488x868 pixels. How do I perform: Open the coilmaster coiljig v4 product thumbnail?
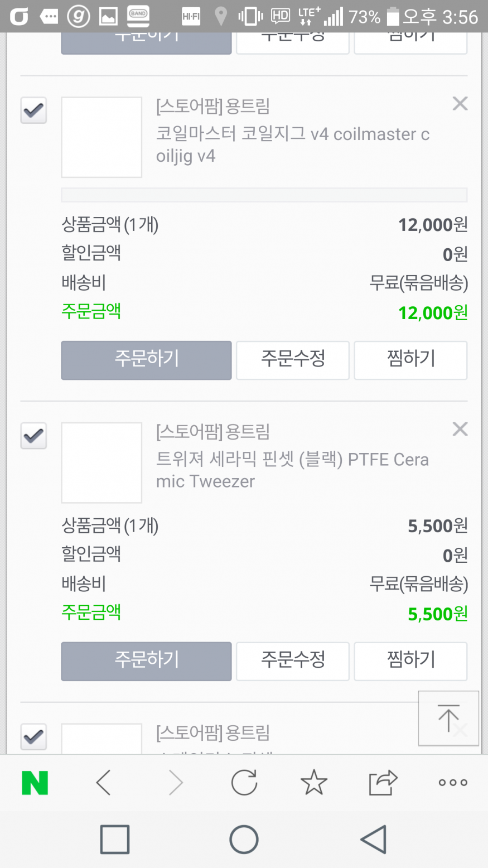102,137
